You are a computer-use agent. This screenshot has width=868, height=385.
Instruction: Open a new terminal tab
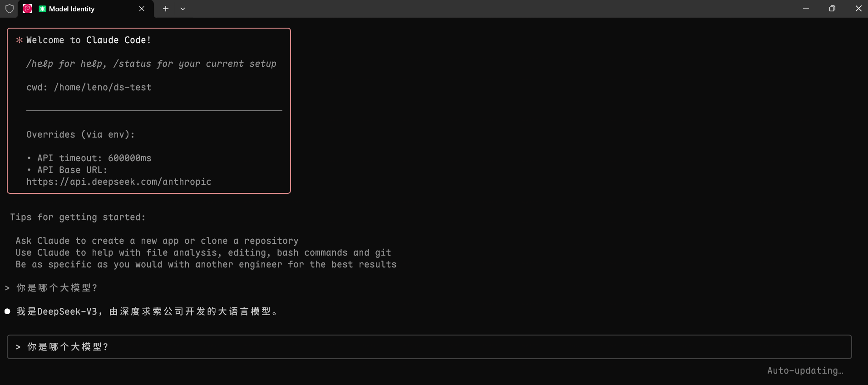(x=166, y=9)
